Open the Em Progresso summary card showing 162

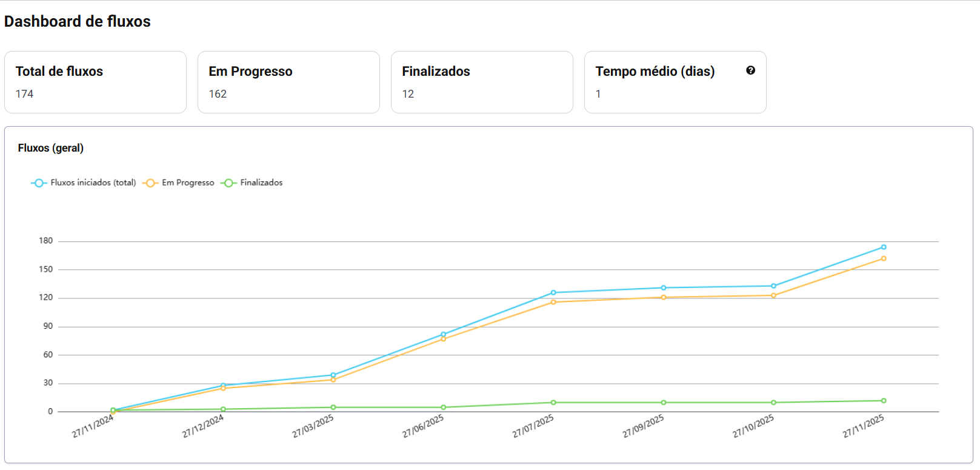(x=288, y=82)
